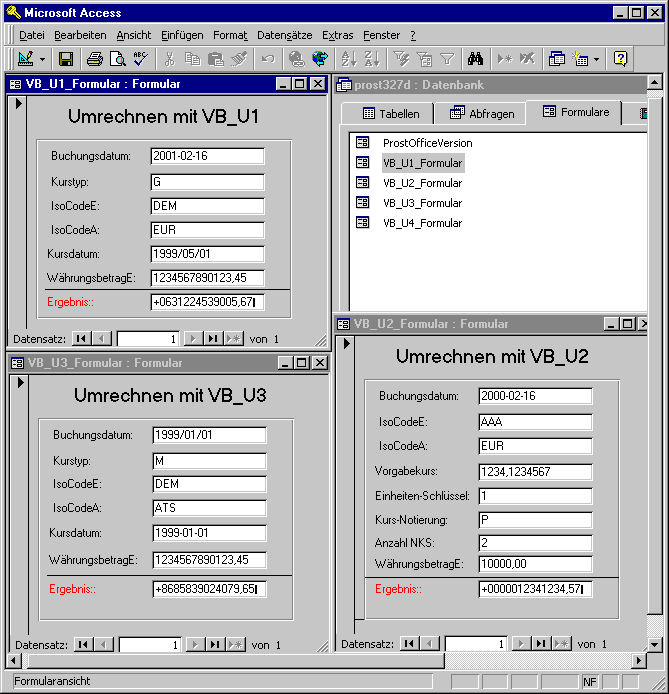The image size is (669, 694).
Task: Click WährungsbetragE field in VB_U1 form
Action: point(207,278)
